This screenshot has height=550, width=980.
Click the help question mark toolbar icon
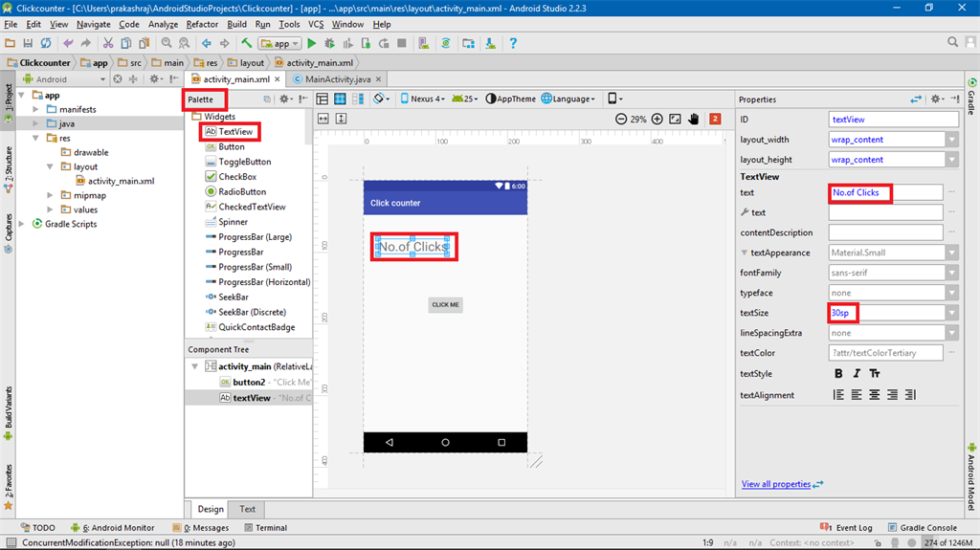pyautogui.click(x=513, y=43)
